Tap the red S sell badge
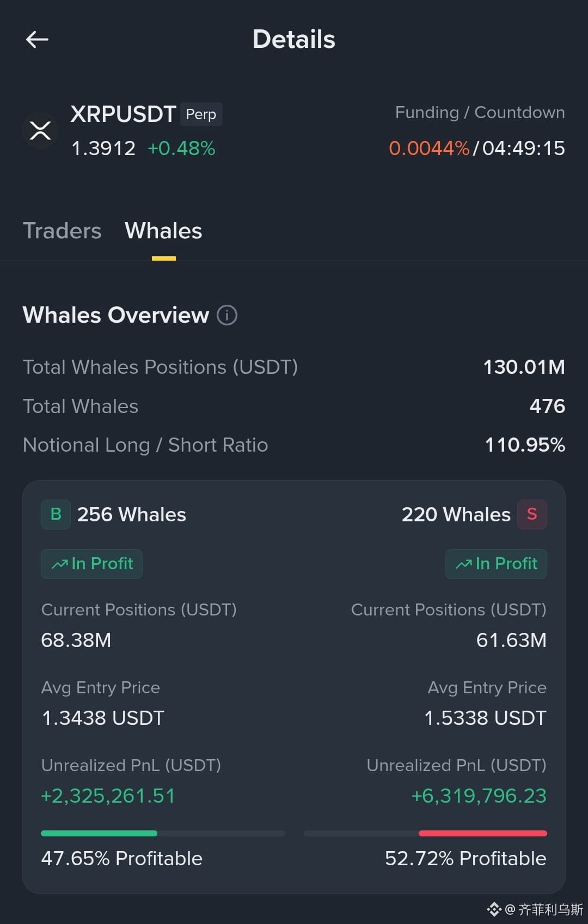 (532, 514)
